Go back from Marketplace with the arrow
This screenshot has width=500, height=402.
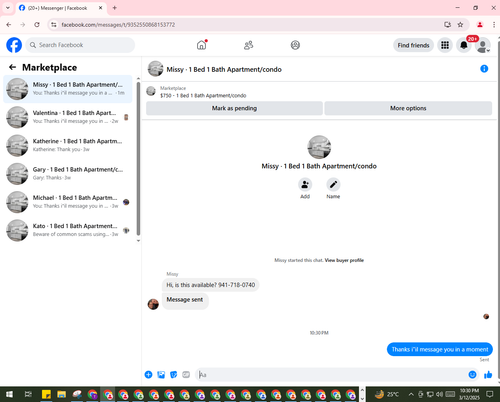pos(12,67)
